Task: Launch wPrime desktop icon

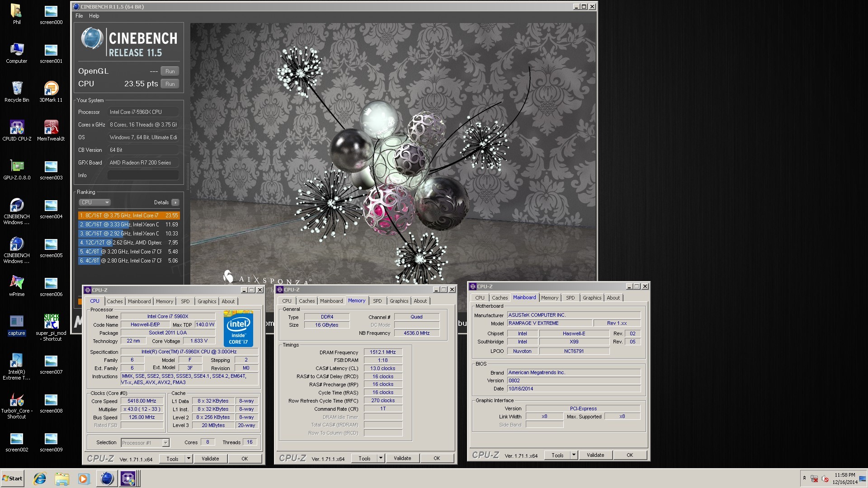Action: pyautogui.click(x=17, y=286)
